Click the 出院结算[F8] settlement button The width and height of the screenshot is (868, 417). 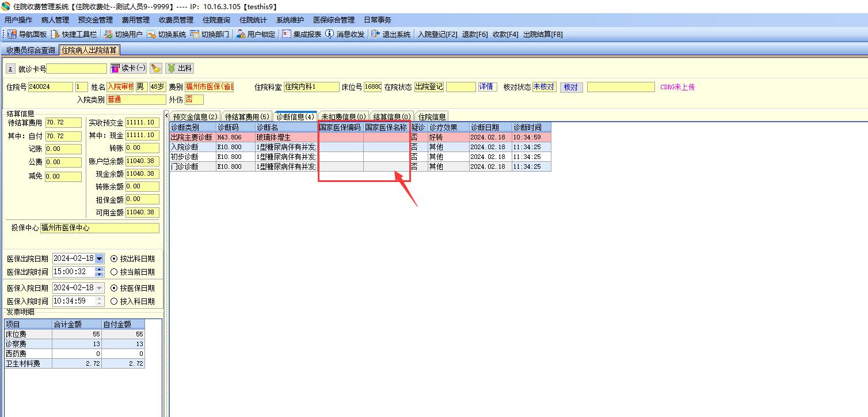[x=543, y=34]
